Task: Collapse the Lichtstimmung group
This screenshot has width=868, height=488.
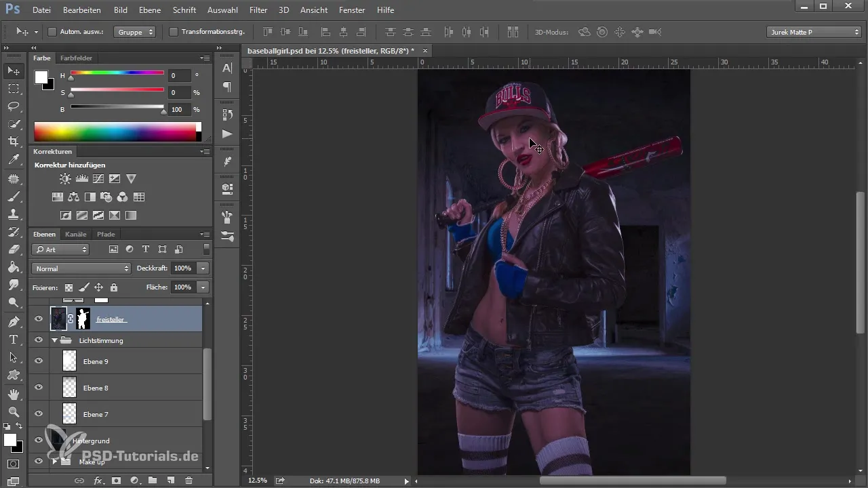Action: (54, 340)
